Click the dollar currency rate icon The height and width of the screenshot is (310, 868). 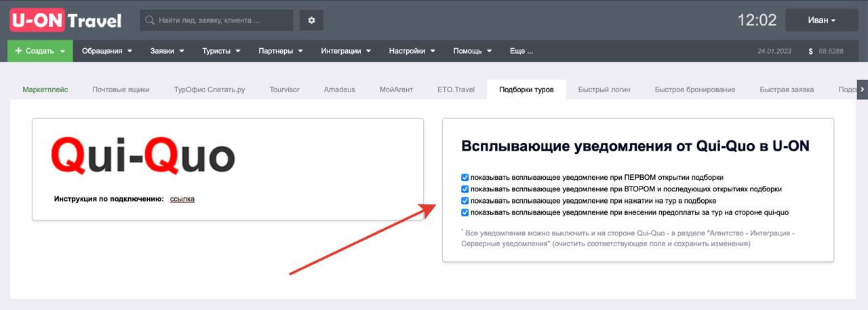pos(811,52)
